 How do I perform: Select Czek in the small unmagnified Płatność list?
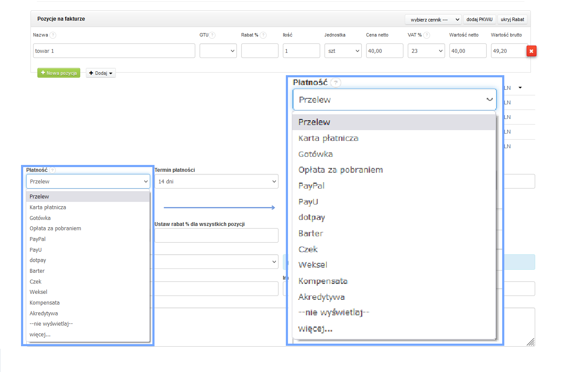pyautogui.click(x=88, y=281)
